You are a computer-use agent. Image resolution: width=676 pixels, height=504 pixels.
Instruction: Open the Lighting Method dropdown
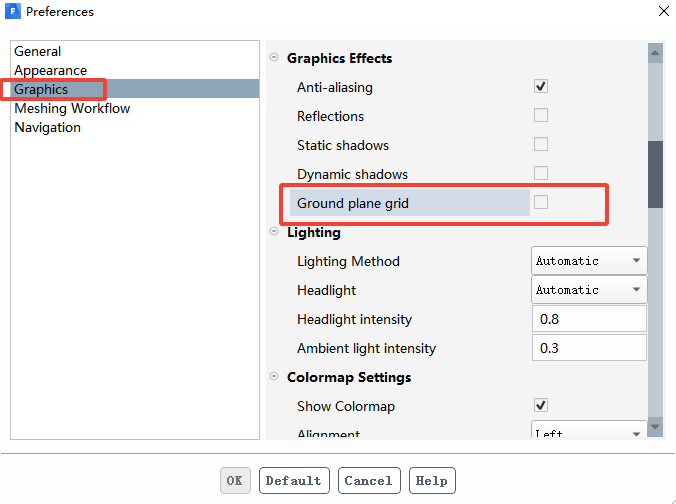589,260
